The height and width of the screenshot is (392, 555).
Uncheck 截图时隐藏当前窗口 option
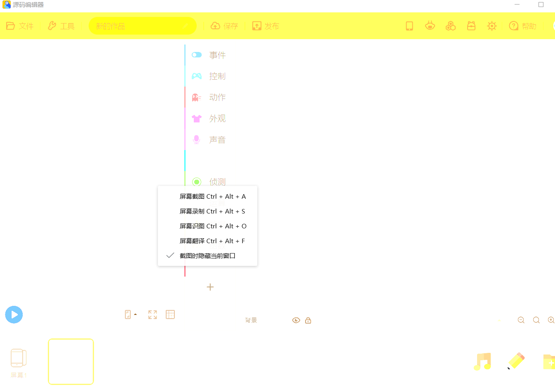207,256
